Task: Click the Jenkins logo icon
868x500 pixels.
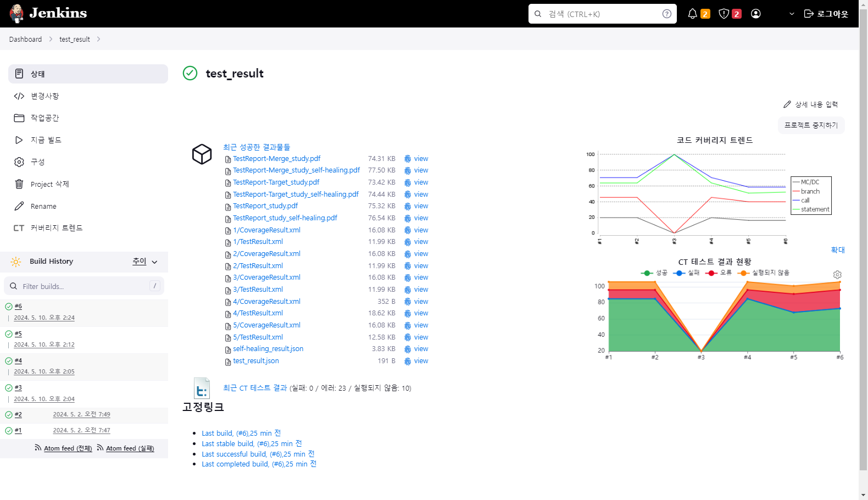Action: [17, 13]
